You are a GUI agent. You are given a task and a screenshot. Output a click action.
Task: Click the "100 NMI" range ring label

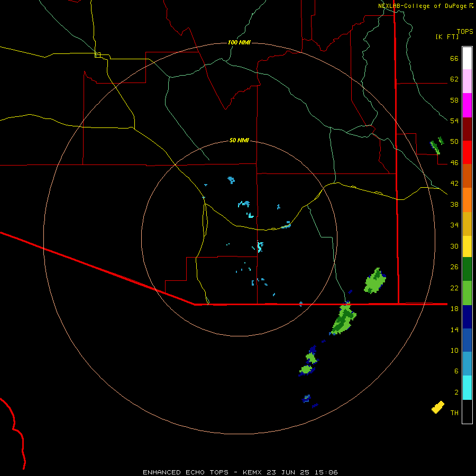click(x=239, y=42)
